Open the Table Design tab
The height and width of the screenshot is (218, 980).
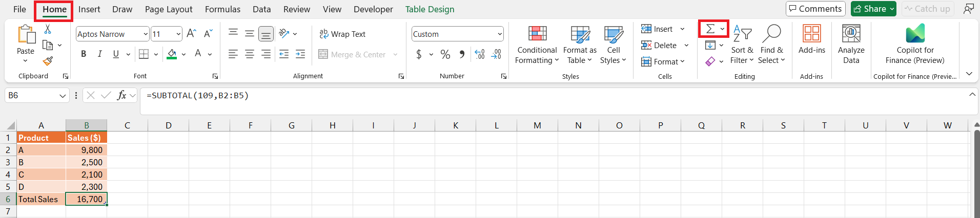tap(430, 9)
